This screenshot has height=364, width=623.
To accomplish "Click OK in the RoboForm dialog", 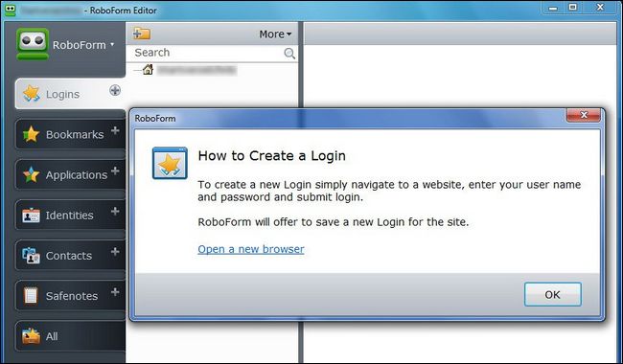I will 553,294.
